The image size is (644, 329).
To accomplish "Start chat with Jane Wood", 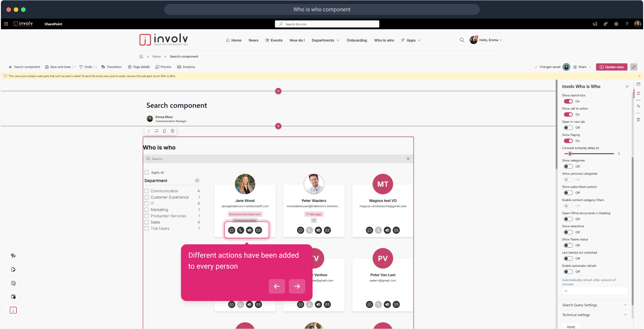I will tap(232, 230).
